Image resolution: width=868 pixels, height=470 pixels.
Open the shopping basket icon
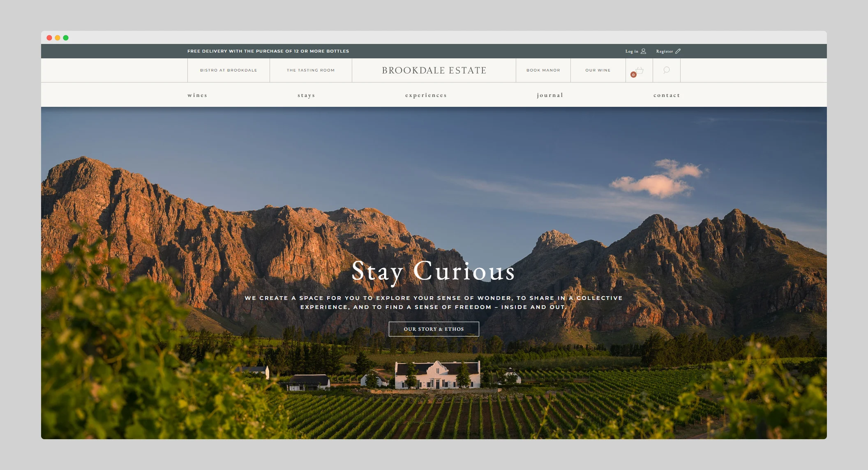[640, 70]
